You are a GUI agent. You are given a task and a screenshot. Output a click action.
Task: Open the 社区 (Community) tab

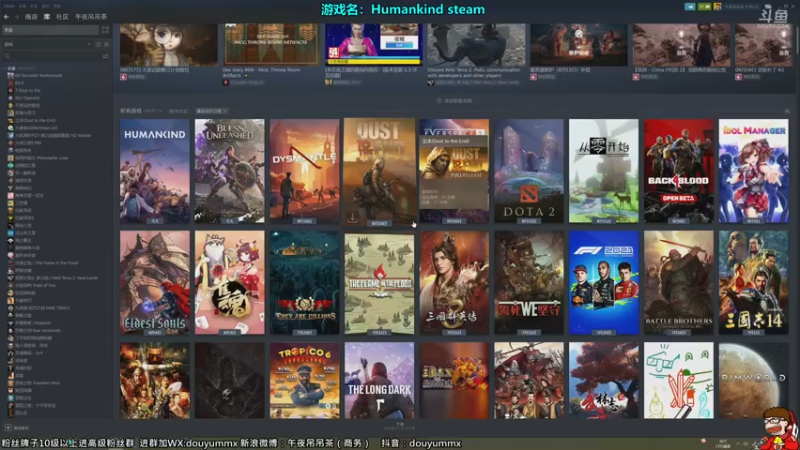(62, 17)
